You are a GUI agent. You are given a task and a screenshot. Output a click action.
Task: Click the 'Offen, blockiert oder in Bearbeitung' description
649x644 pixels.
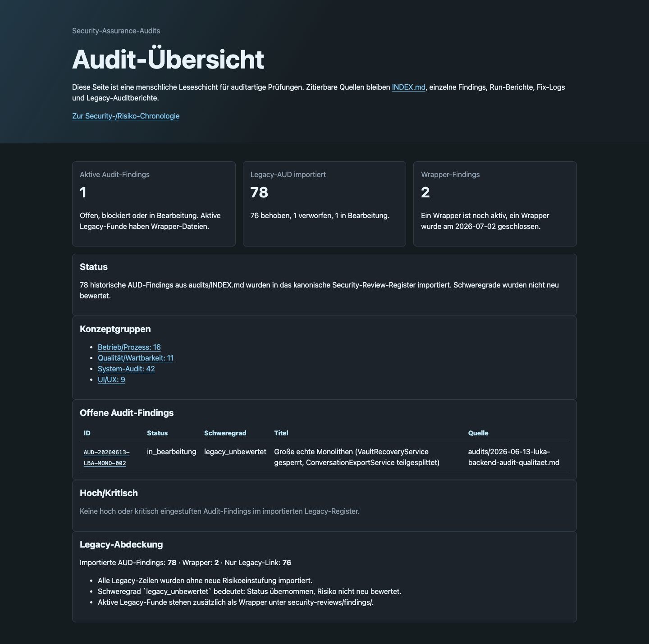click(151, 221)
